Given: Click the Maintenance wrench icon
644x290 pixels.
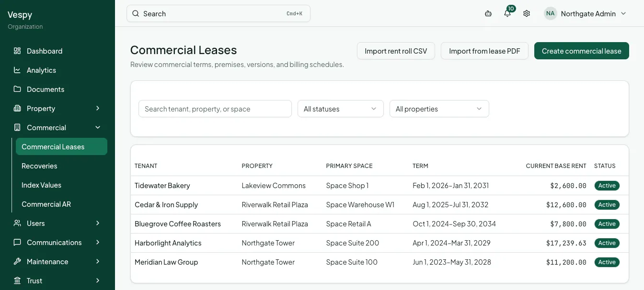Looking at the screenshot, I should pyautogui.click(x=17, y=261).
